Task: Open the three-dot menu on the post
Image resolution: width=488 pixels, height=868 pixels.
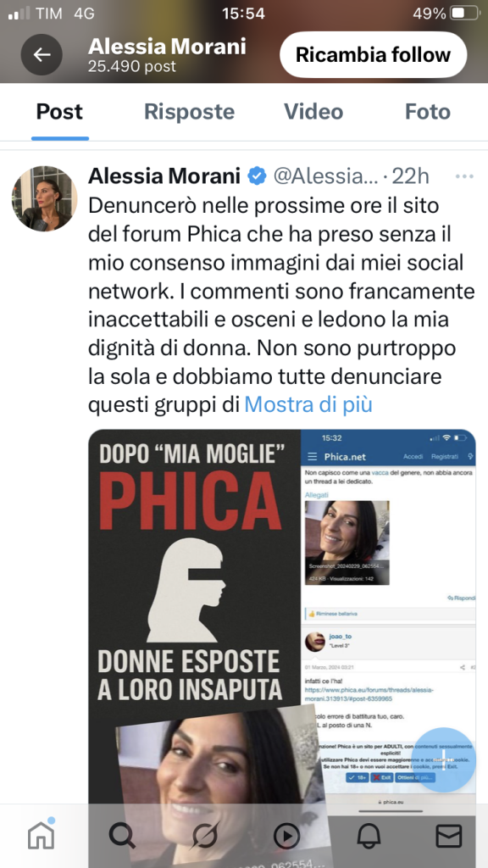Action: point(463,176)
